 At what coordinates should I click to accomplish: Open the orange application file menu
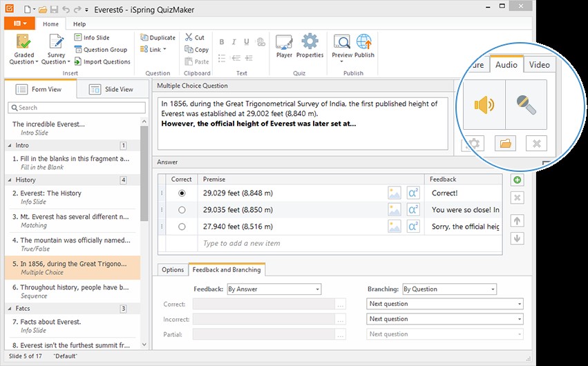(19, 23)
